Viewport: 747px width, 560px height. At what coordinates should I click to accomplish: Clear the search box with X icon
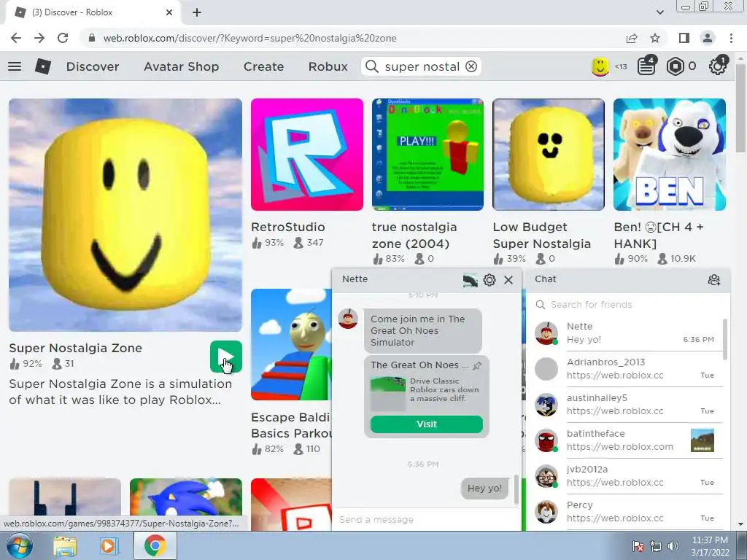tap(471, 66)
